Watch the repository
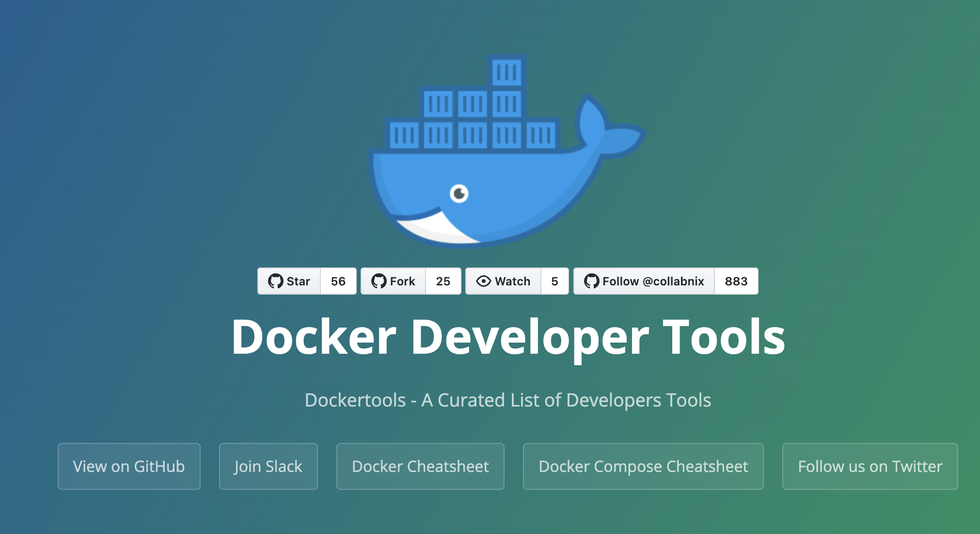 (x=504, y=281)
